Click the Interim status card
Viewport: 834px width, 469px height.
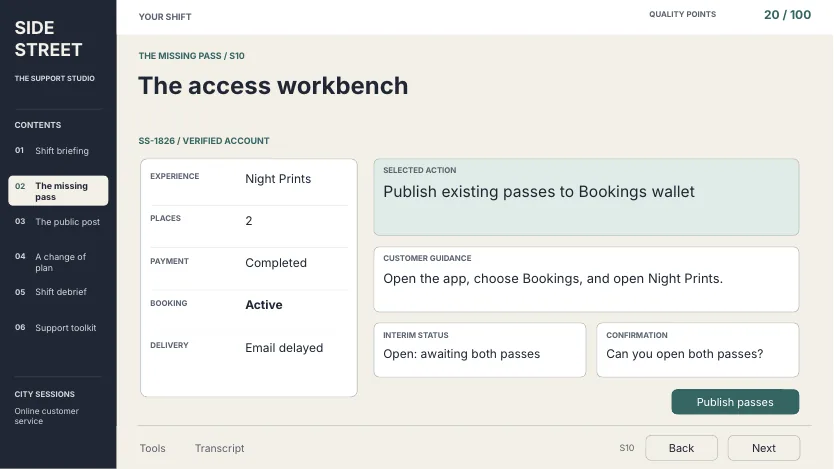[480, 350]
